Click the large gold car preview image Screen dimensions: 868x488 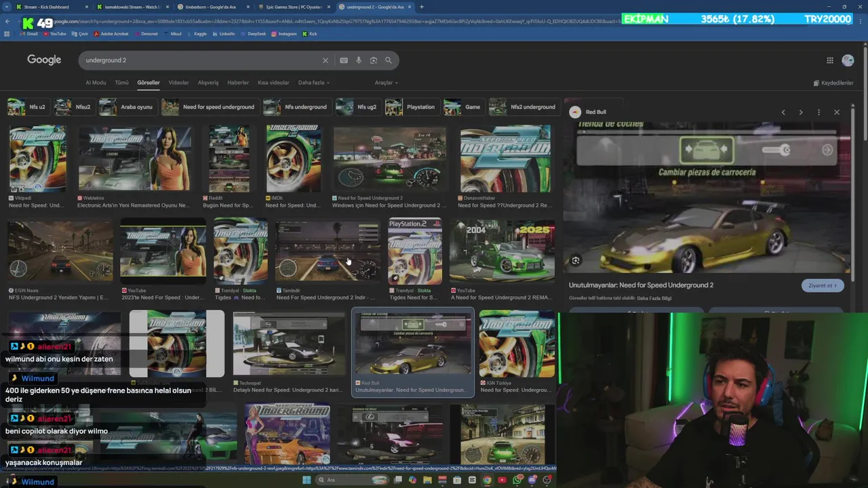click(x=707, y=197)
